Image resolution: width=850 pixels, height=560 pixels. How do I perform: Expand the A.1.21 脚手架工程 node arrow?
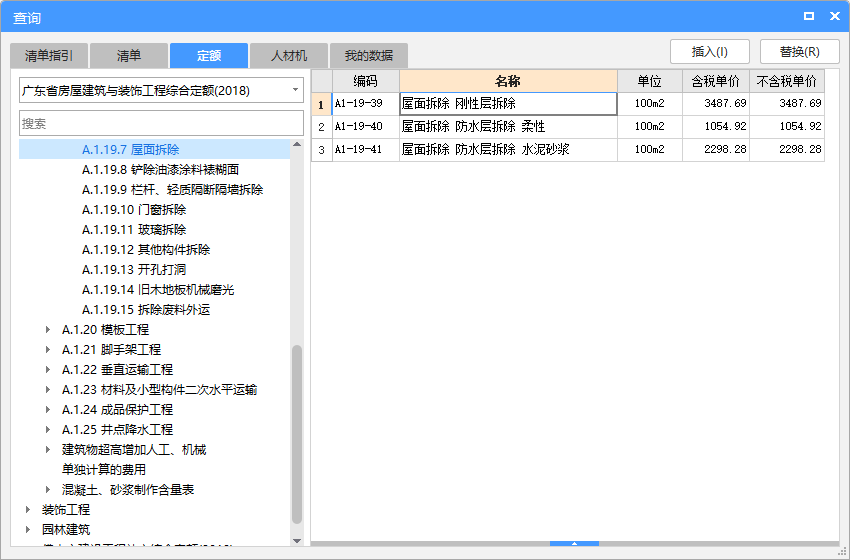coord(48,350)
